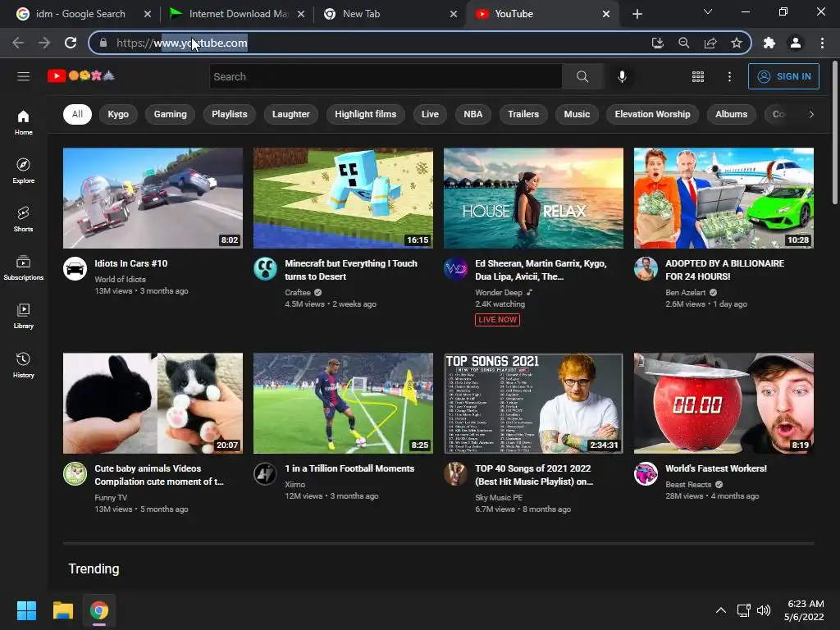Viewport: 840px width, 630px height.
Task: Open Minecraft but Everything I Touch title
Action: (x=351, y=270)
